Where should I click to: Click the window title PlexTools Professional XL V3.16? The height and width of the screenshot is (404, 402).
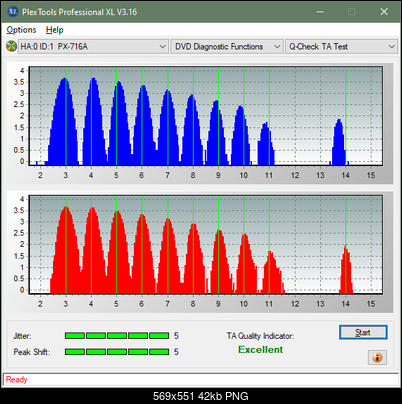coord(80,12)
